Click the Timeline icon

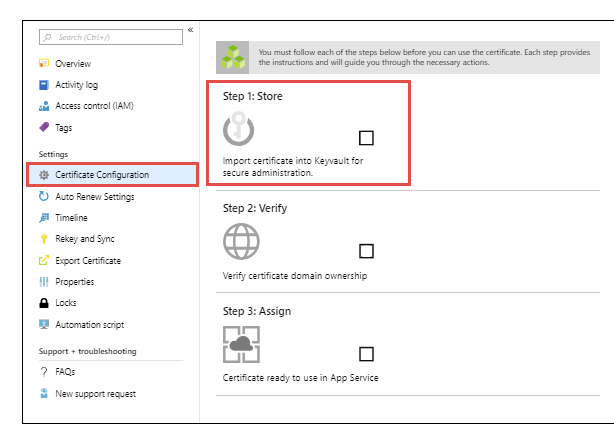44,217
